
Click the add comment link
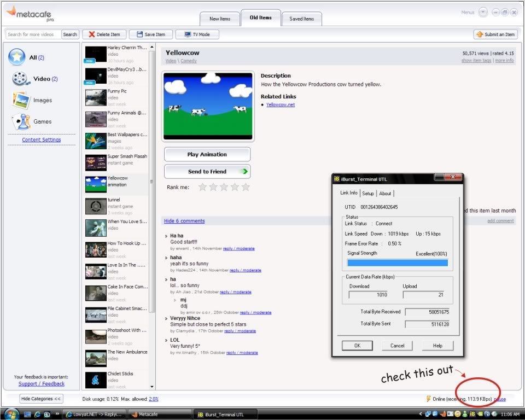tap(500, 221)
